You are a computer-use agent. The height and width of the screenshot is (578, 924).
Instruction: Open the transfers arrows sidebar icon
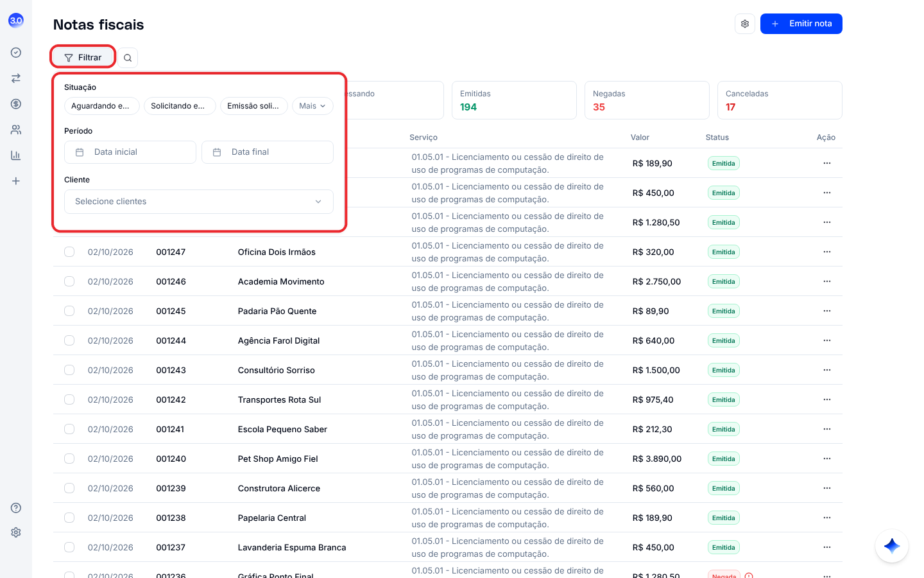click(16, 78)
